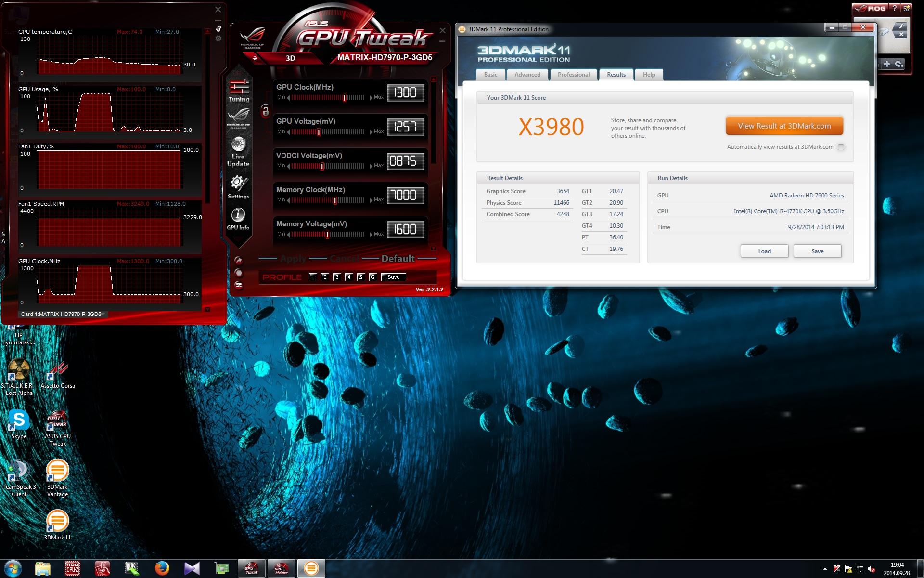Click the hexagon button beside the PROFILE row
Viewport: 924px width, 578px height.
[238, 273]
